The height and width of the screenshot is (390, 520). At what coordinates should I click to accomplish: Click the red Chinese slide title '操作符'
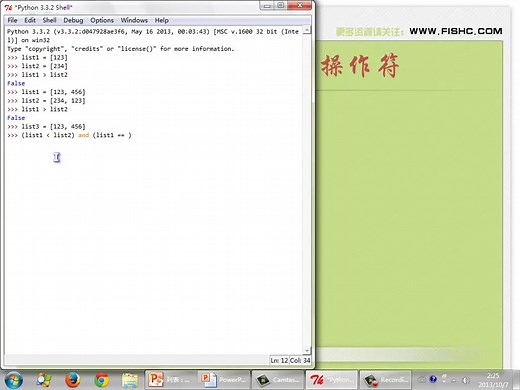pos(360,66)
